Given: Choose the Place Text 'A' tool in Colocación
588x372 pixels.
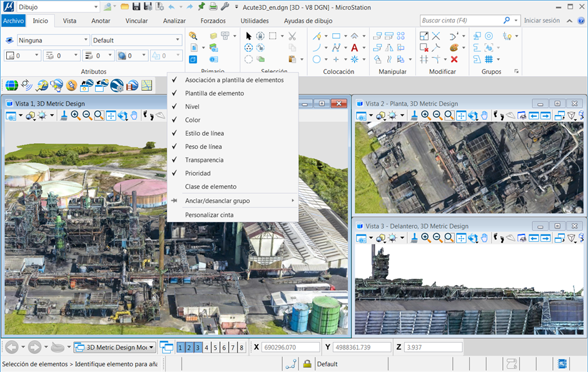Looking at the screenshot, I should point(355,48).
